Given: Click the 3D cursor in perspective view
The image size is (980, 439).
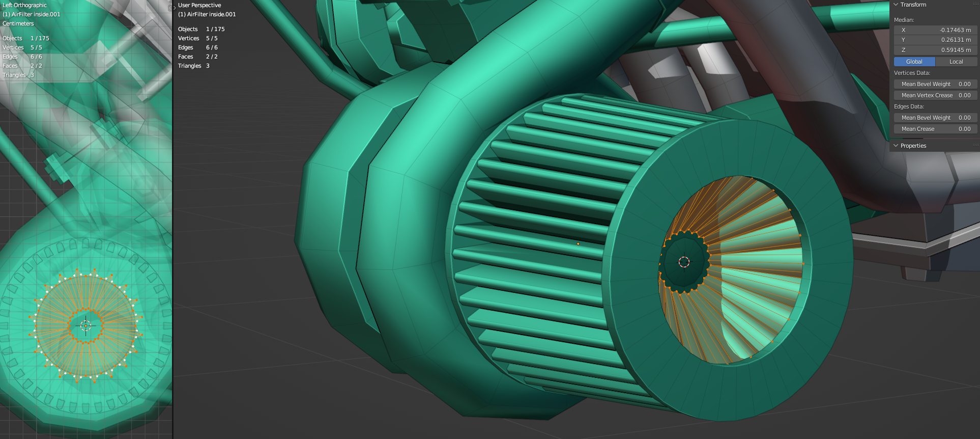Looking at the screenshot, I should 684,262.
